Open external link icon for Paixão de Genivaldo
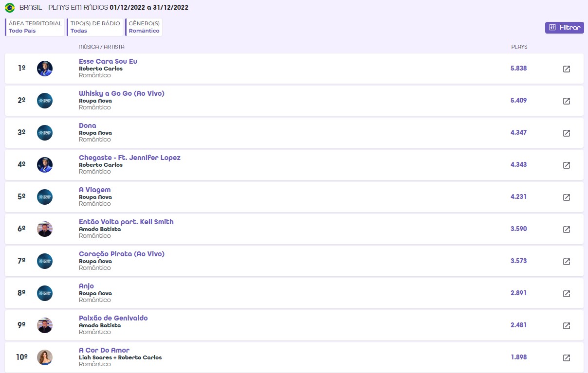 point(567,326)
